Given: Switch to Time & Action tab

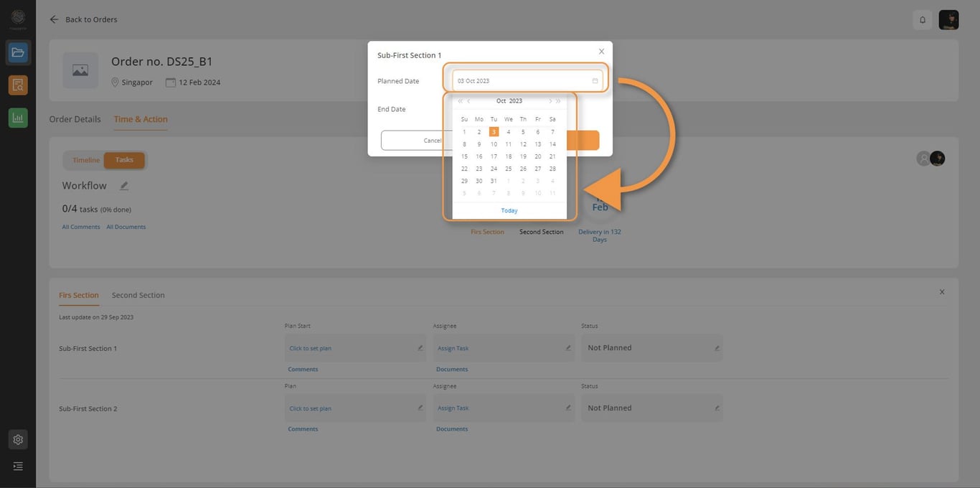Looking at the screenshot, I should 141,119.
